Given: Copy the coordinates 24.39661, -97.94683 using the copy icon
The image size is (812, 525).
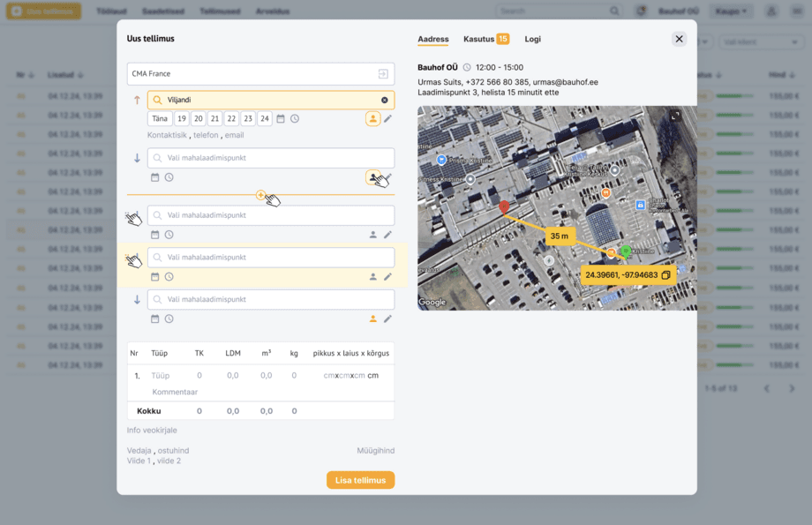Looking at the screenshot, I should pyautogui.click(x=666, y=275).
